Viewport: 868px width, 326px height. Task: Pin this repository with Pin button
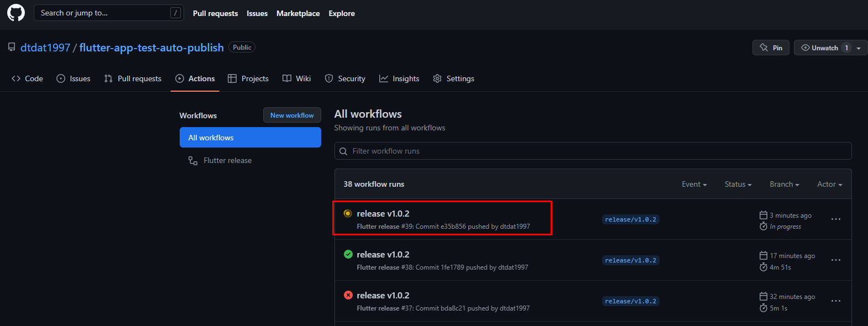pos(771,48)
